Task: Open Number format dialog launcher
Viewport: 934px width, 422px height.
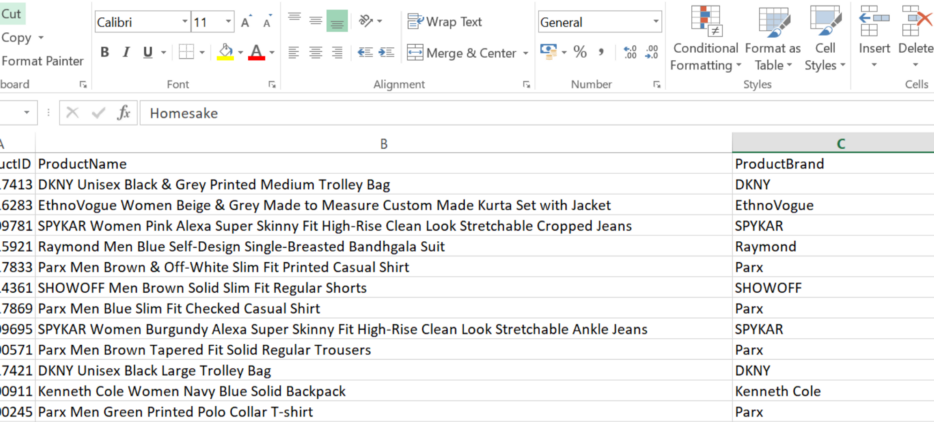Action: (656, 84)
